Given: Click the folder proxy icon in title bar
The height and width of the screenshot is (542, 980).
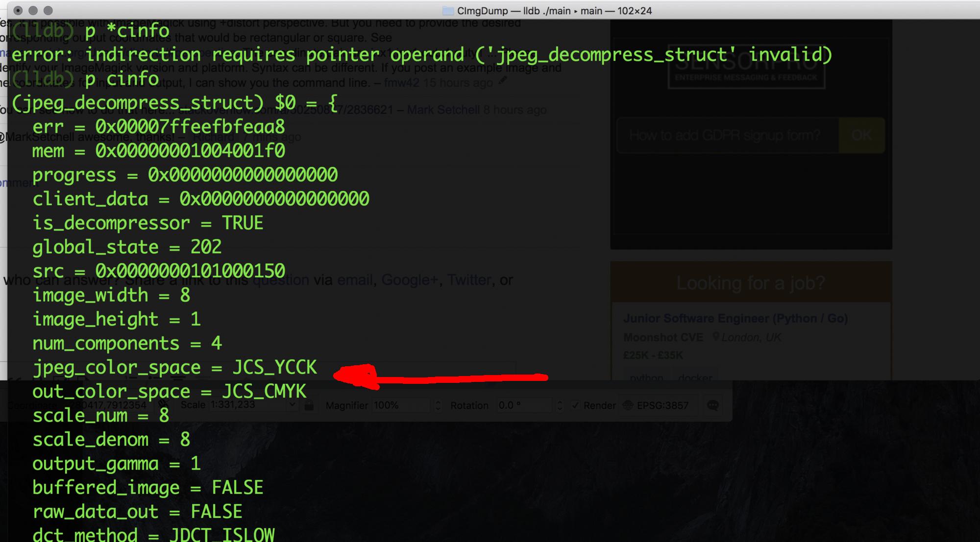Looking at the screenshot, I should 447,11.
